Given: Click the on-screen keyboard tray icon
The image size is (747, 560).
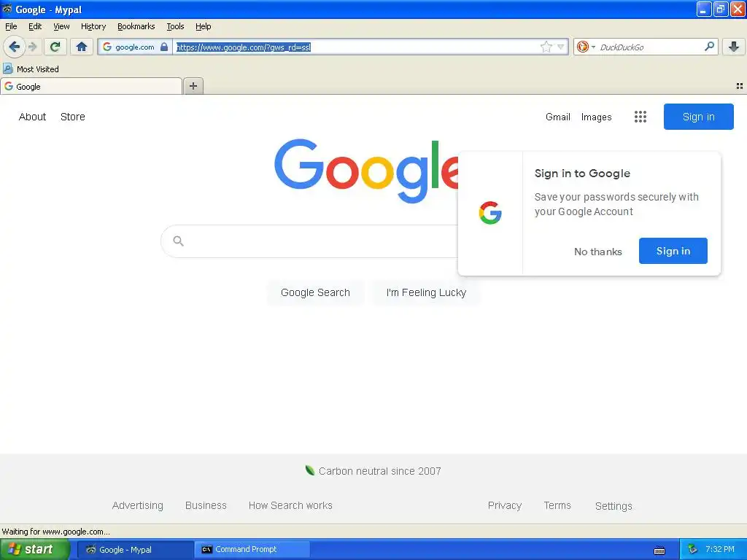Looking at the screenshot, I should point(659,551).
